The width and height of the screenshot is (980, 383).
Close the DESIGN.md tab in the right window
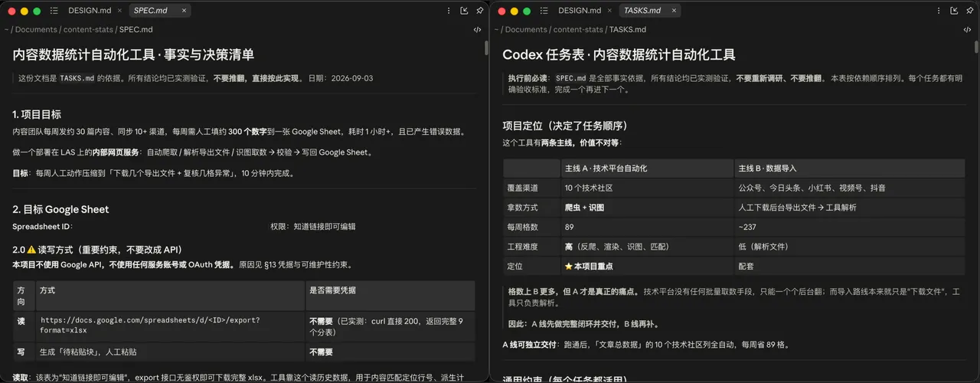point(609,11)
